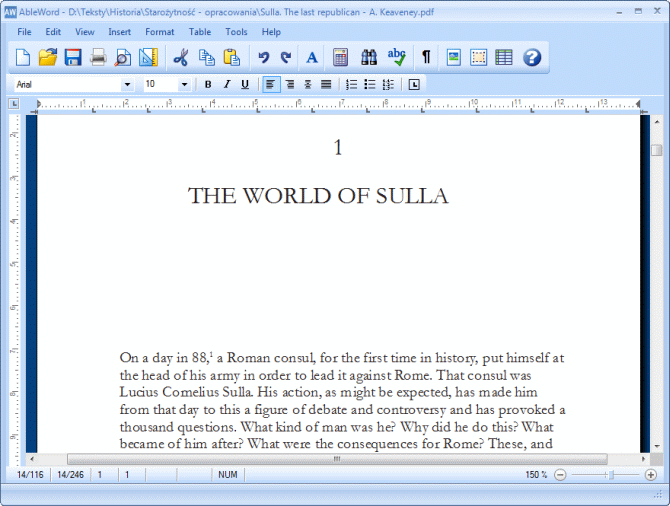Create a new document with the New icon
670x506 pixels.
(x=23, y=57)
